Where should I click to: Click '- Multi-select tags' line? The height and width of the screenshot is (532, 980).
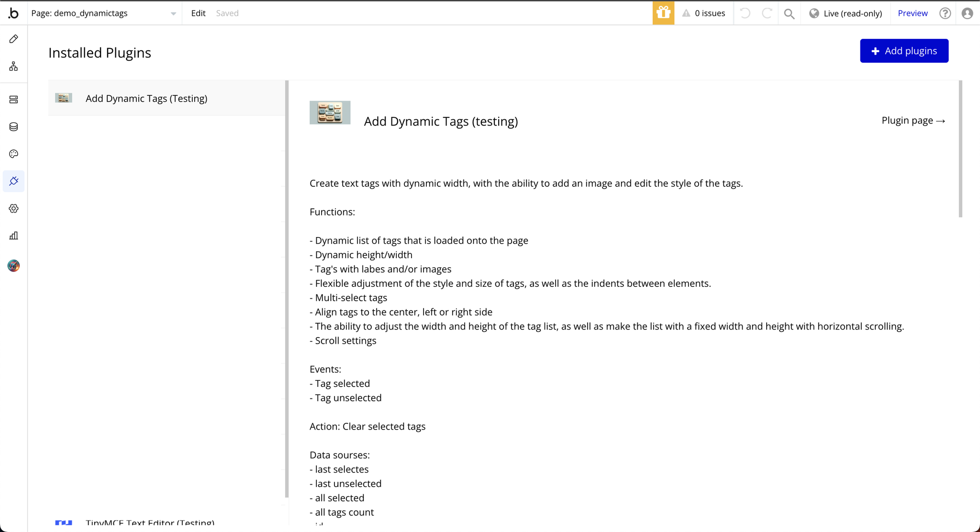click(348, 298)
